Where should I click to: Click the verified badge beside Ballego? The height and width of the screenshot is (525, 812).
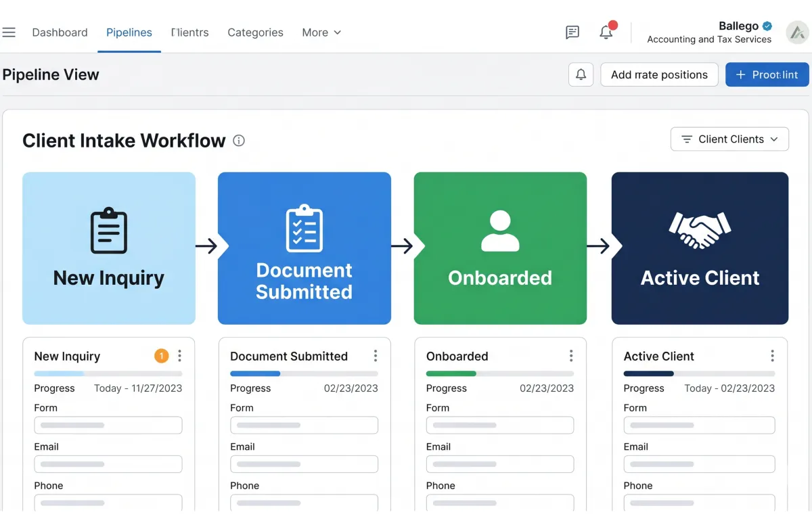click(x=767, y=26)
